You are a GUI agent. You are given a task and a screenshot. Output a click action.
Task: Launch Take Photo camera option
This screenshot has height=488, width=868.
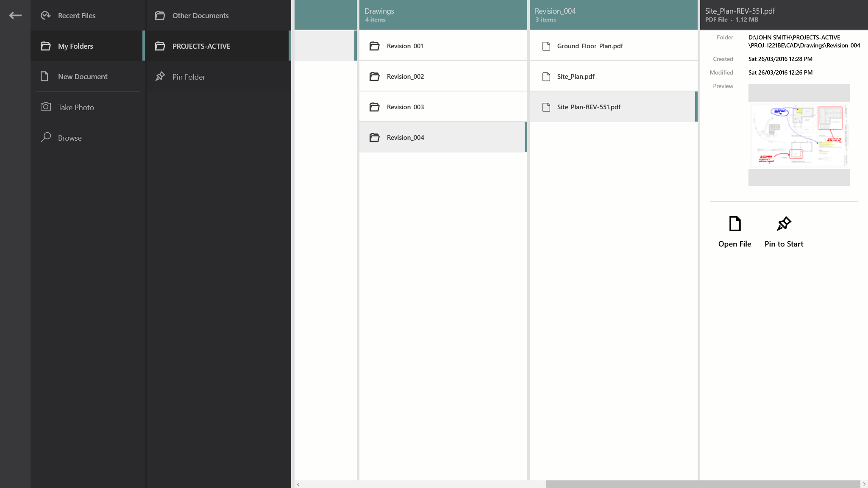coord(76,107)
